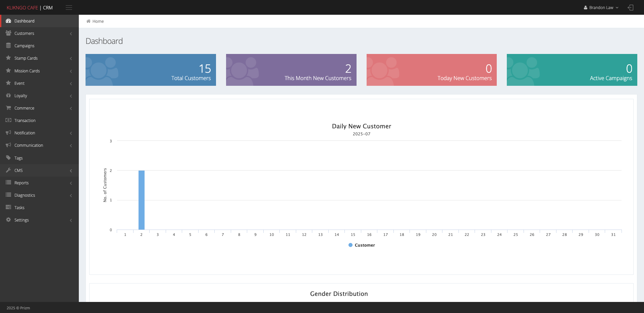Click the Home breadcrumb link

(98, 21)
